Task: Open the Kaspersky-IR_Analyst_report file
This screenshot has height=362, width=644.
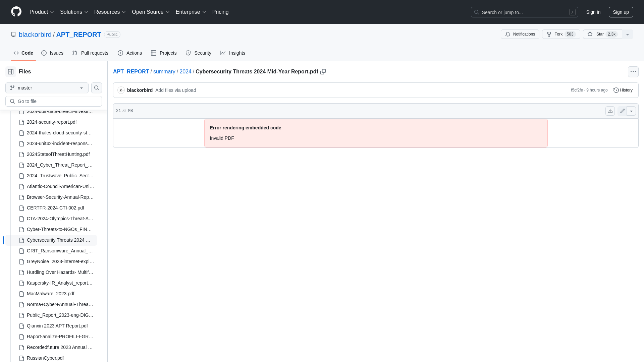Action: click(60, 283)
